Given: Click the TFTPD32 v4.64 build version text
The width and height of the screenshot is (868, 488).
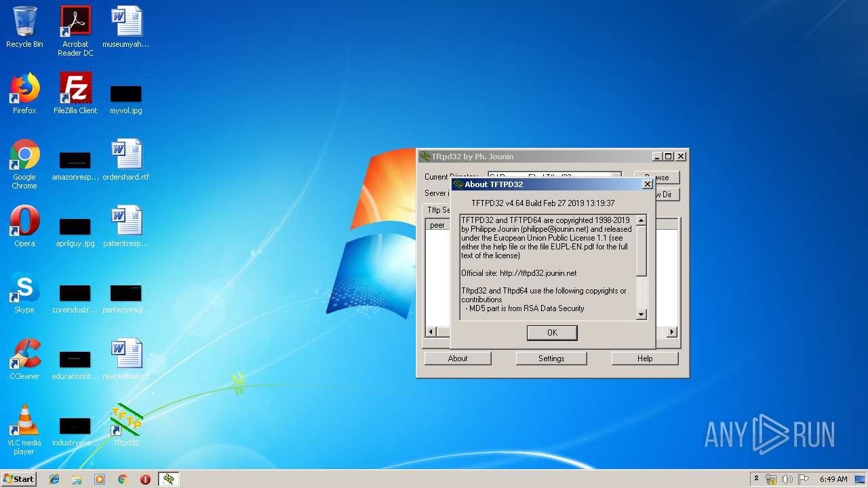Looking at the screenshot, I should (543, 203).
